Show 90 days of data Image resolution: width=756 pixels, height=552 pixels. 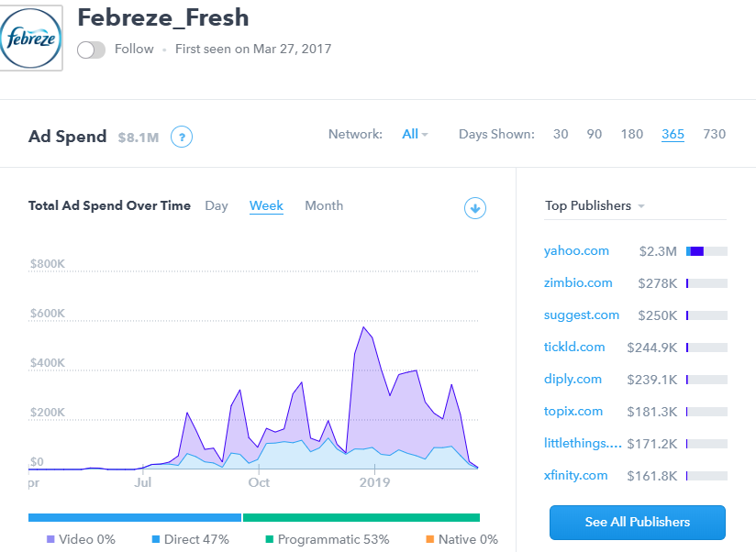pyautogui.click(x=595, y=135)
